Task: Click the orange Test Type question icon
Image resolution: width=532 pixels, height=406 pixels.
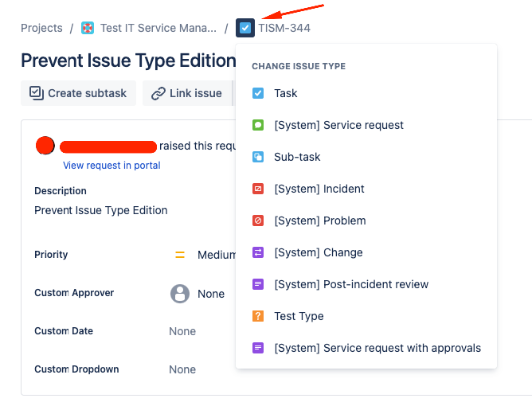Action: tap(258, 316)
